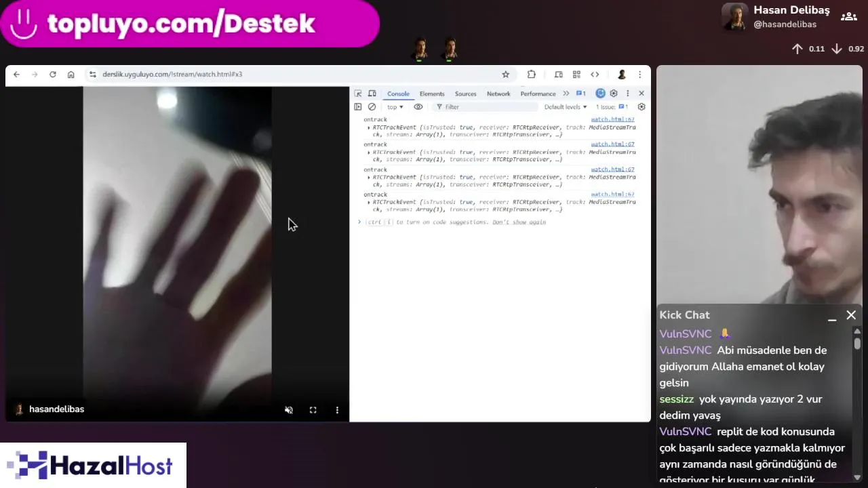Click 'Don't show again' in the console hint

pyautogui.click(x=519, y=222)
